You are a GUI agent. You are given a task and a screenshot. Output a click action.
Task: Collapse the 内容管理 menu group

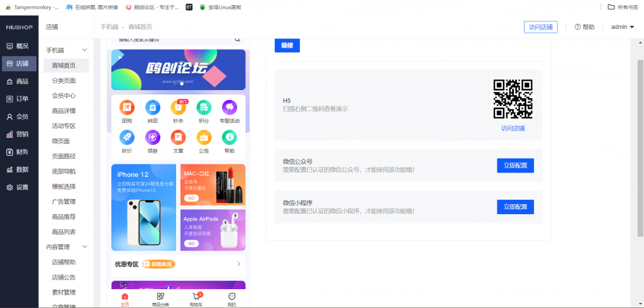coord(85,247)
